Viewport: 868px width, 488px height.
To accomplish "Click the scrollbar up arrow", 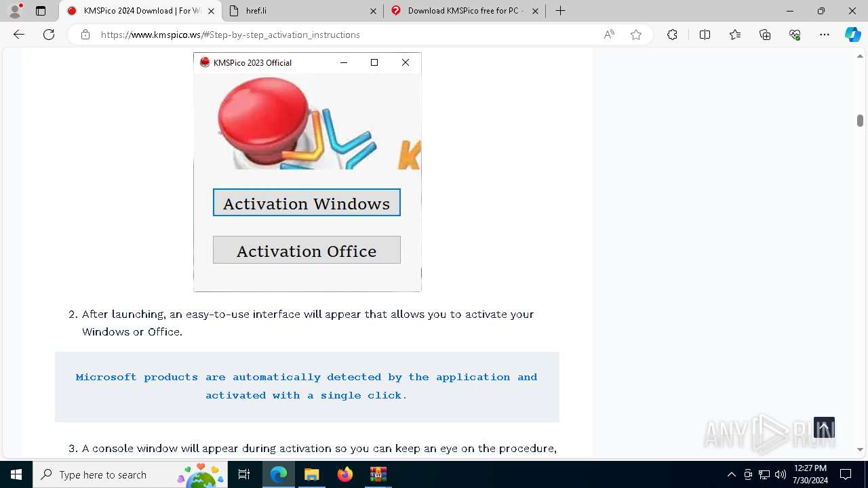I will [860, 55].
